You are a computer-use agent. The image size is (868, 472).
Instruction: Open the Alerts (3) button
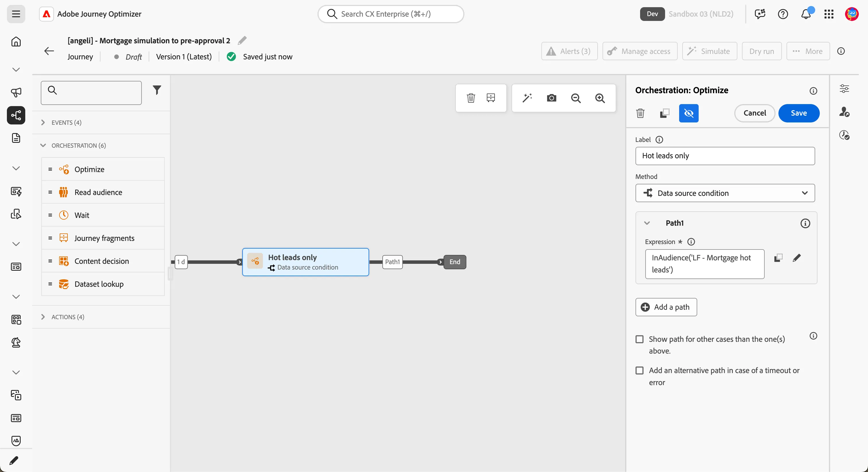[569, 51]
